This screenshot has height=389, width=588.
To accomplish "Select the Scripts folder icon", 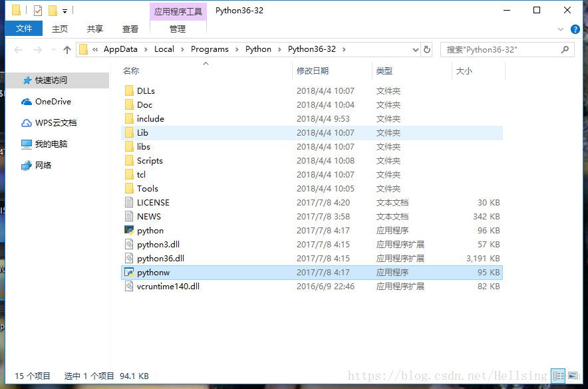I will tap(129, 160).
